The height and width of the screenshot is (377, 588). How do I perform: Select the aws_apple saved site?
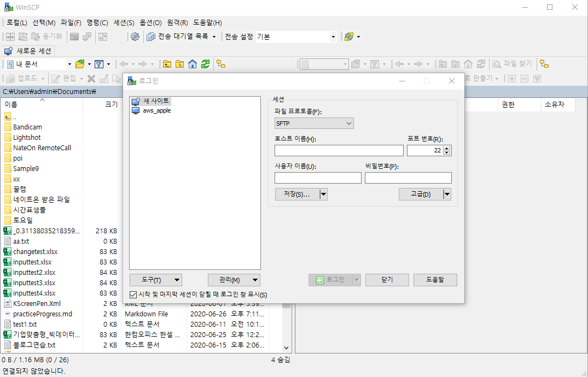coord(152,110)
